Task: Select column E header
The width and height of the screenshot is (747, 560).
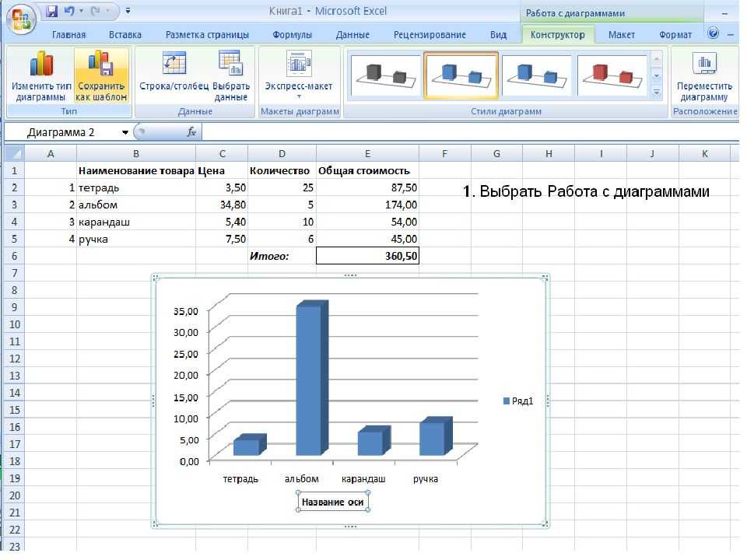Action: (367, 153)
